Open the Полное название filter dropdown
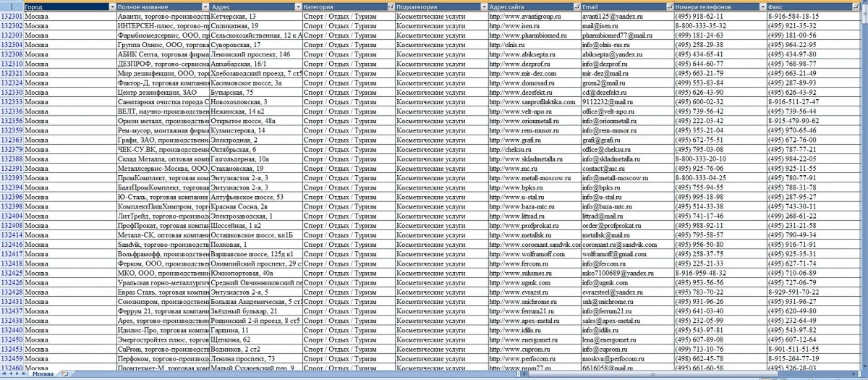Image resolution: width=868 pixels, height=380 pixels. pos(205,6)
